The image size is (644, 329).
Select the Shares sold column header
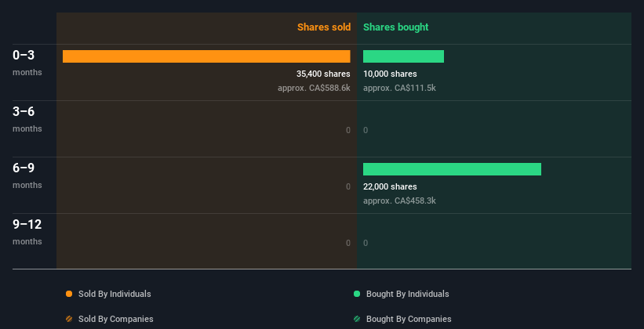click(x=323, y=27)
